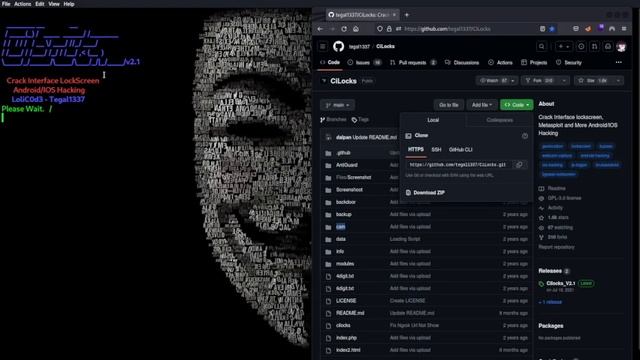Image resolution: width=640 pixels, height=360 pixels.
Task: Open the user avatar menu
Action: [x=622, y=47]
